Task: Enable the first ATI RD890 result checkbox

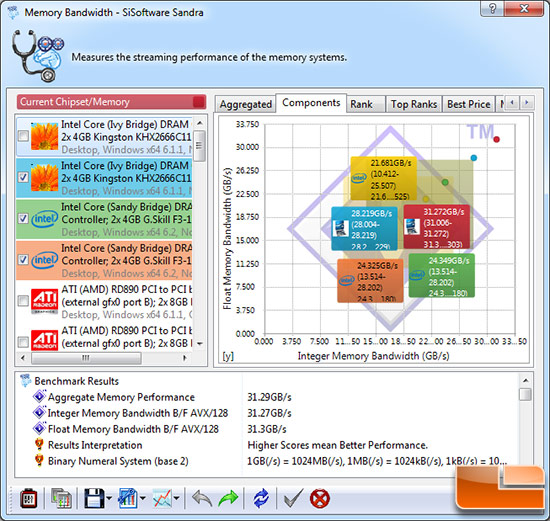Action: pos(23,301)
